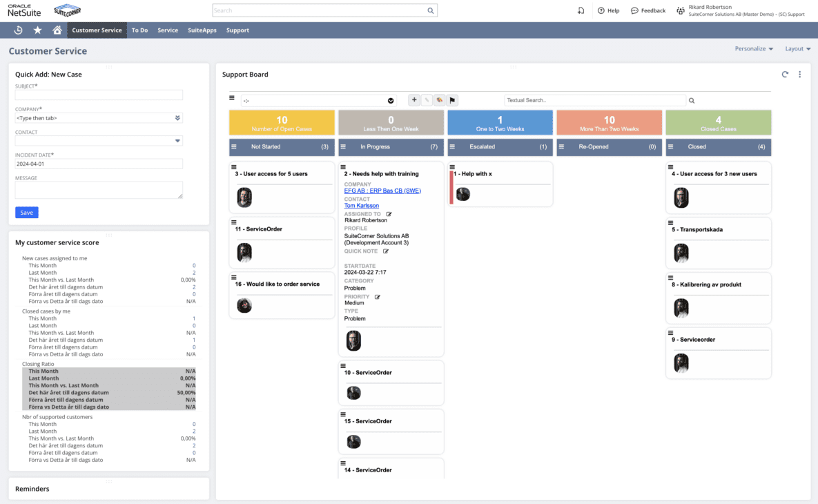
Task: Open the Personalize dropdown
Action: click(754, 48)
